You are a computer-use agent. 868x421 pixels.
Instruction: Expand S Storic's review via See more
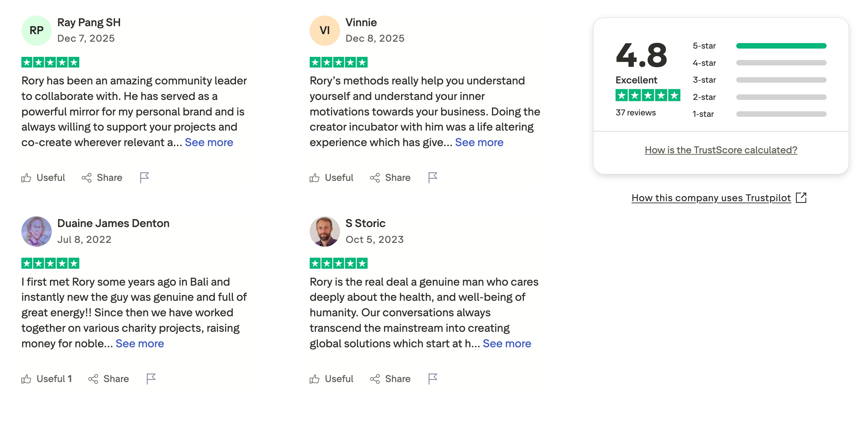507,343
